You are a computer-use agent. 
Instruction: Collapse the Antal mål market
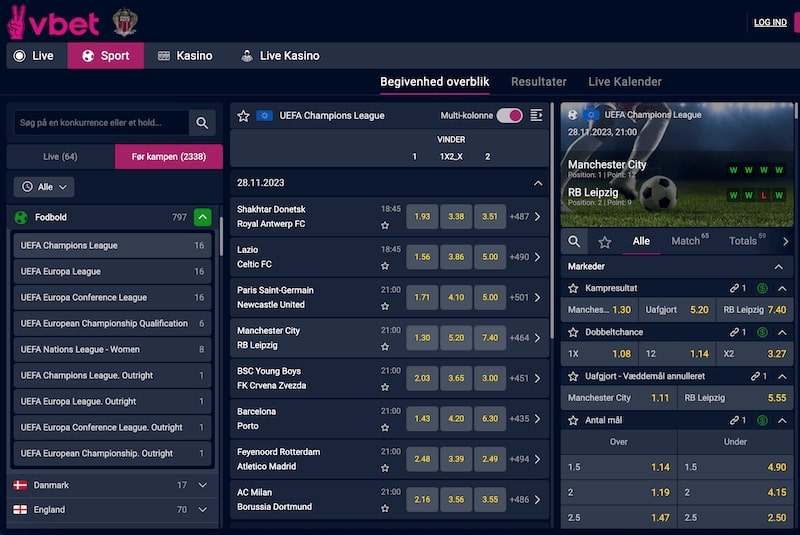(x=782, y=421)
